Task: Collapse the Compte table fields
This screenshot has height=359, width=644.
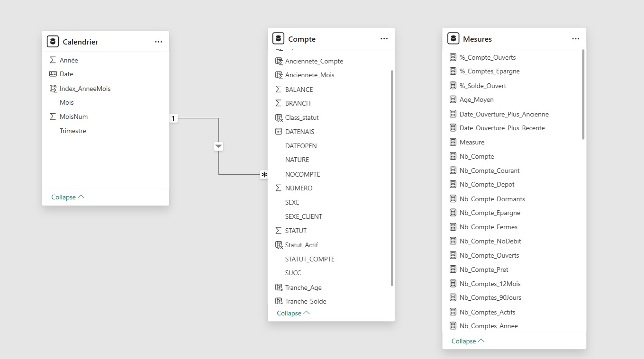Action: [x=293, y=313]
